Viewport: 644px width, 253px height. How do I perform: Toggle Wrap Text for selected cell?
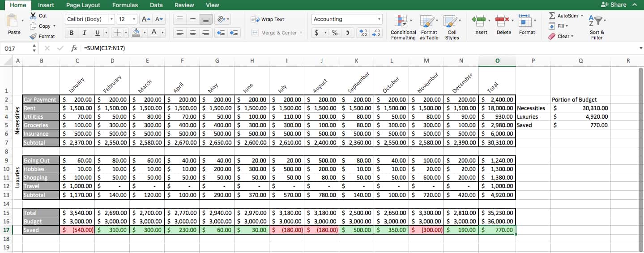pos(268,19)
